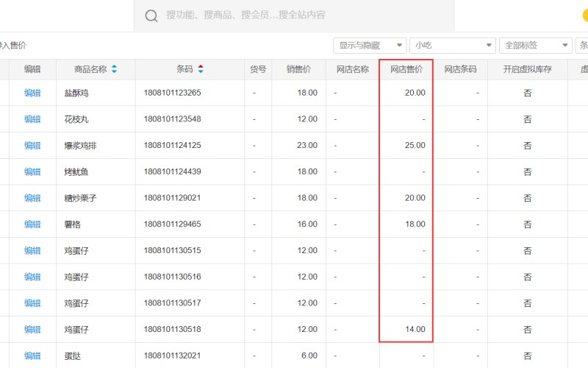Image resolution: width=588 pixels, height=368 pixels.
Task: Open the 显示与隐藏 dropdown
Action: click(370, 46)
